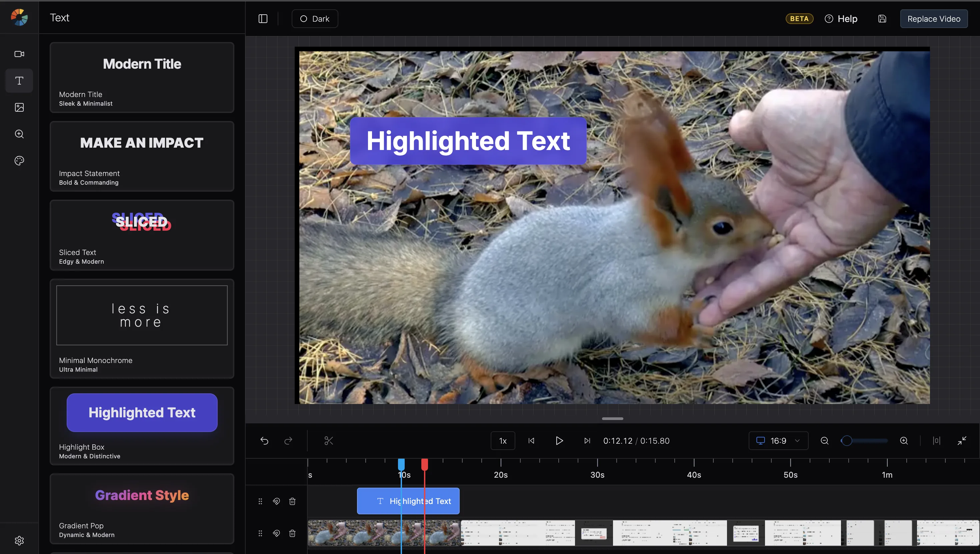Click the undo arrow
This screenshot has width=980, height=554.
tap(264, 441)
